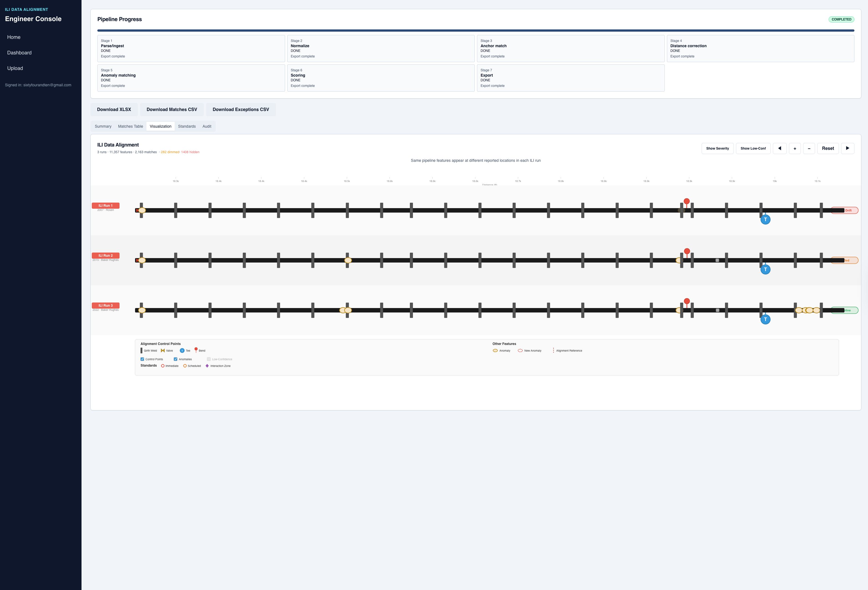Open the Audit tab
The width and height of the screenshot is (868, 590).
tap(207, 126)
